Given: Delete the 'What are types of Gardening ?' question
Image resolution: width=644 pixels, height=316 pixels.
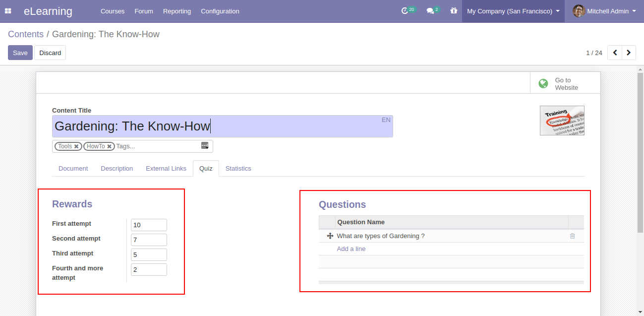Looking at the screenshot, I should coord(573,236).
